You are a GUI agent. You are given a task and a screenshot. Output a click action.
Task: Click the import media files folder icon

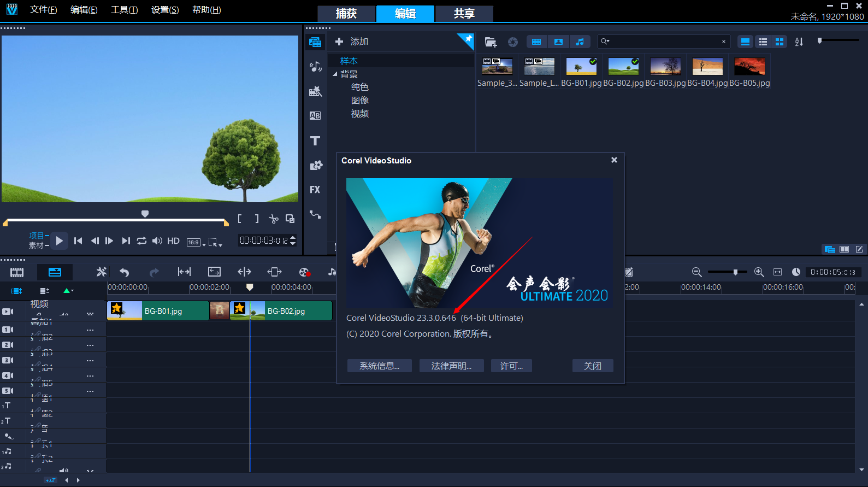(x=491, y=42)
